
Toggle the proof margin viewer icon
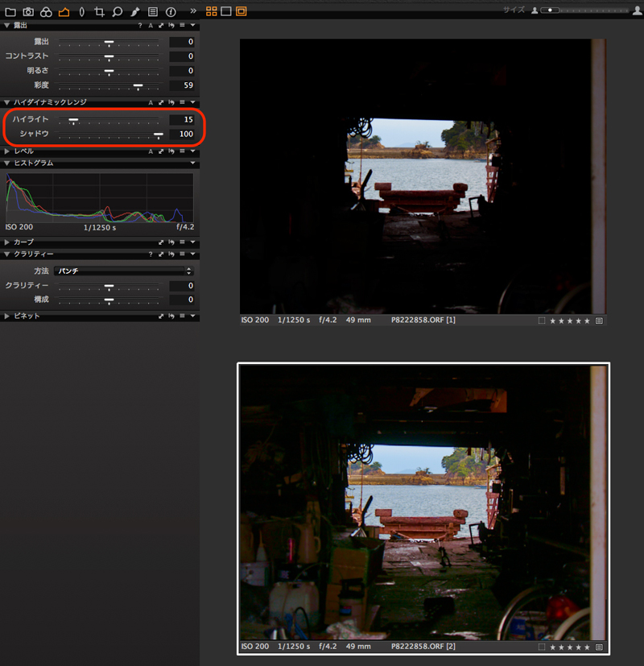click(x=242, y=11)
